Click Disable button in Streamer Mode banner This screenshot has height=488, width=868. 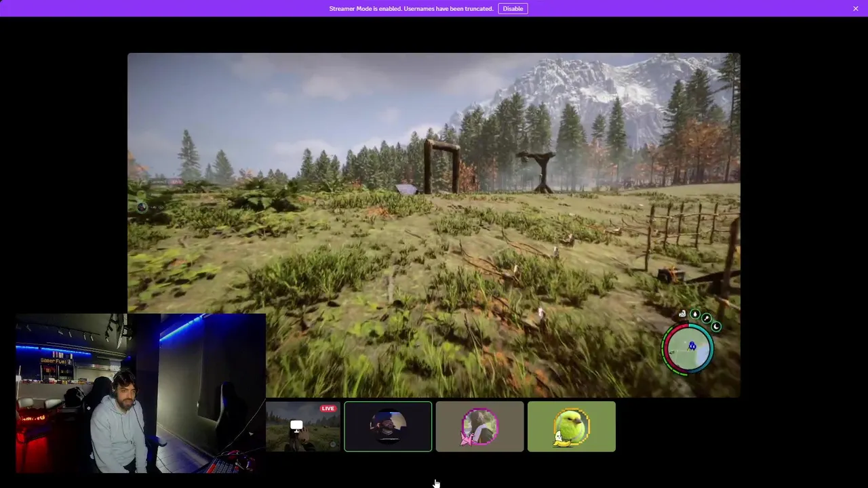(513, 8)
